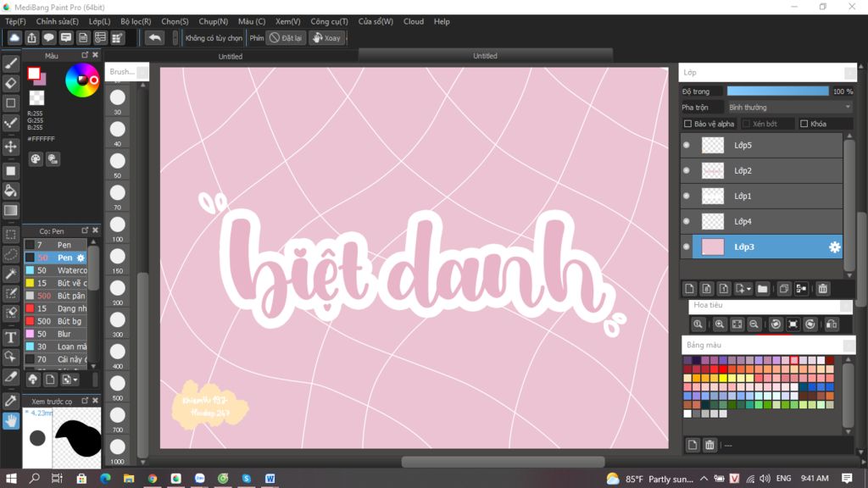Screen dimensions: 868x488
Task: Open the settings gear on the 50 Pen brush
Action: (x=81, y=258)
